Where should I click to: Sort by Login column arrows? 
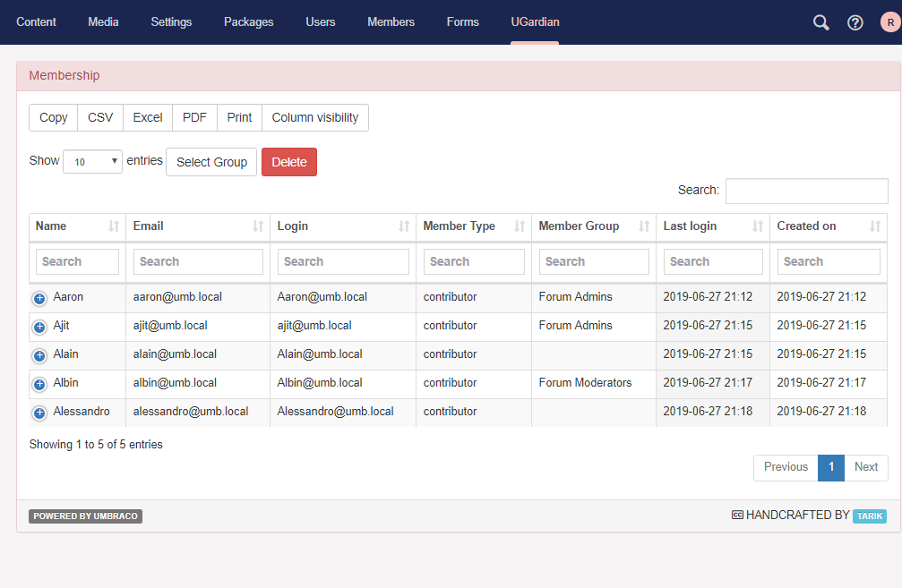point(404,226)
